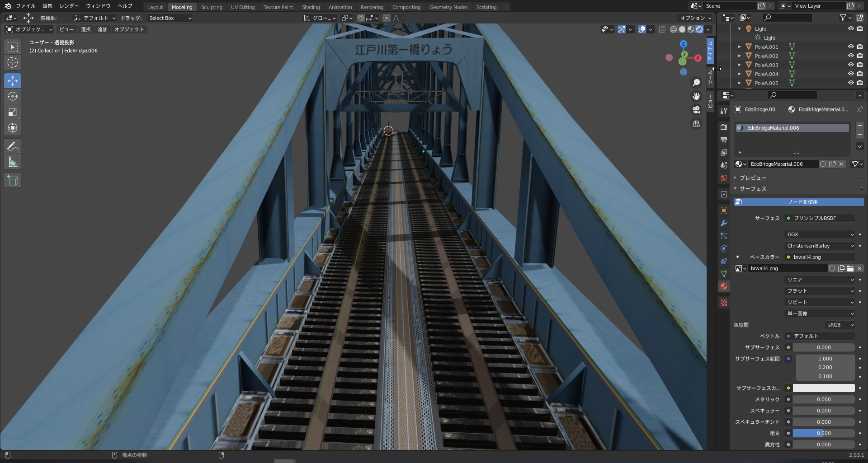This screenshot has width=868, height=463.
Task: Disable PoleA.003 render camera toggle
Action: [859, 65]
